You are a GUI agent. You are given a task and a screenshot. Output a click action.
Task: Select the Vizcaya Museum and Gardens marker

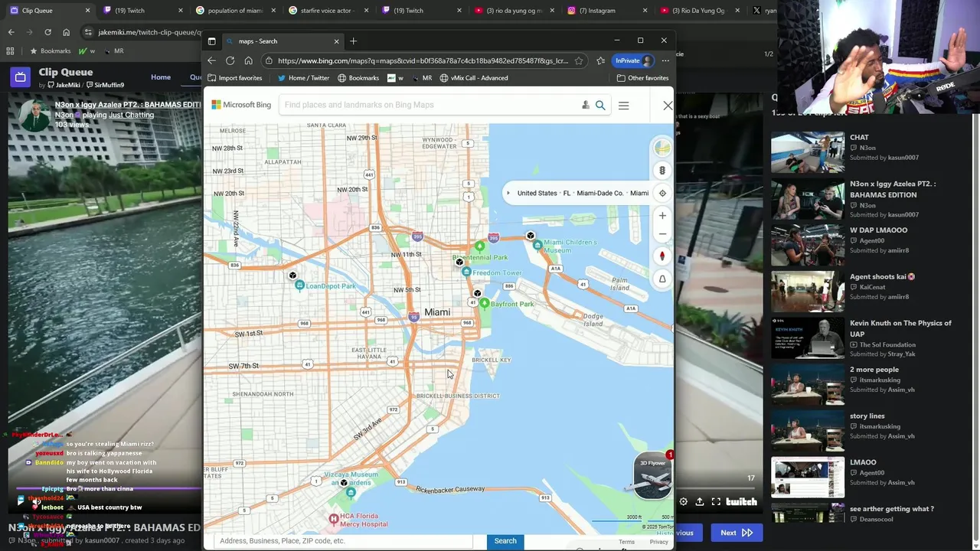coord(350,492)
